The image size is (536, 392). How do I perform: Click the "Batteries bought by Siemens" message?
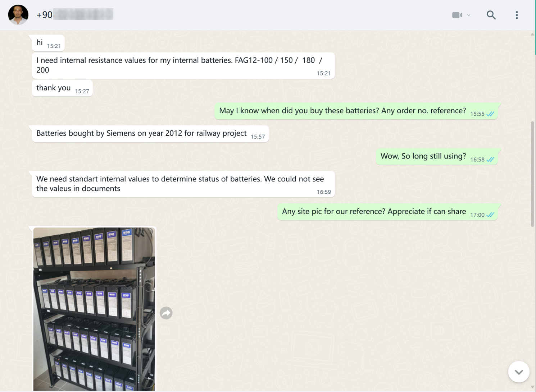click(x=150, y=134)
